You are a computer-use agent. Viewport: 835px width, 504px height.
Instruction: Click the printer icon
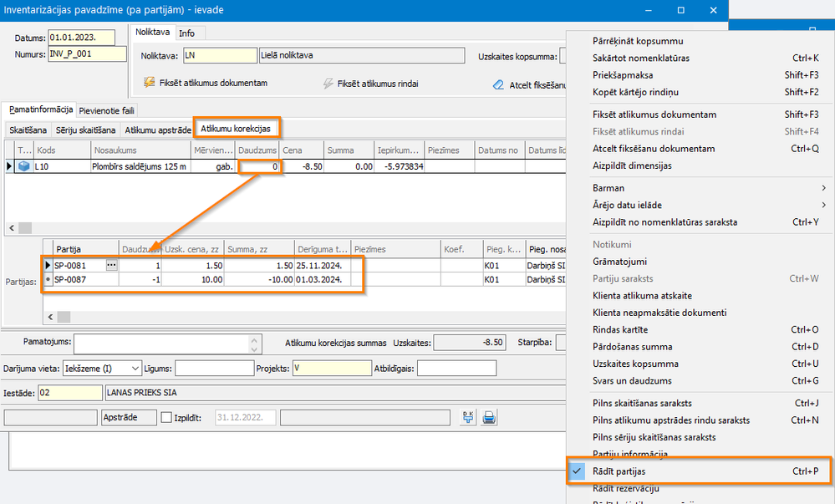489,417
